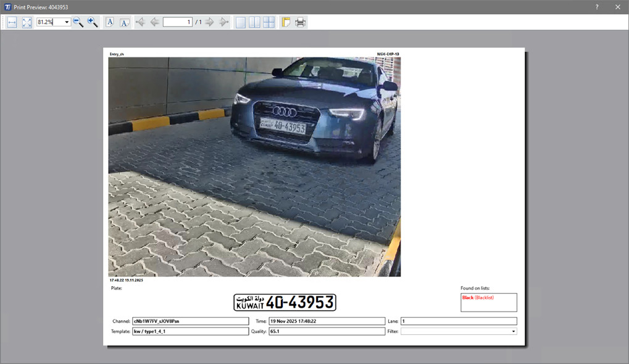The image size is (629, 364).
Task: Zoom out with the minus magnifier
Action: [78, 22]
